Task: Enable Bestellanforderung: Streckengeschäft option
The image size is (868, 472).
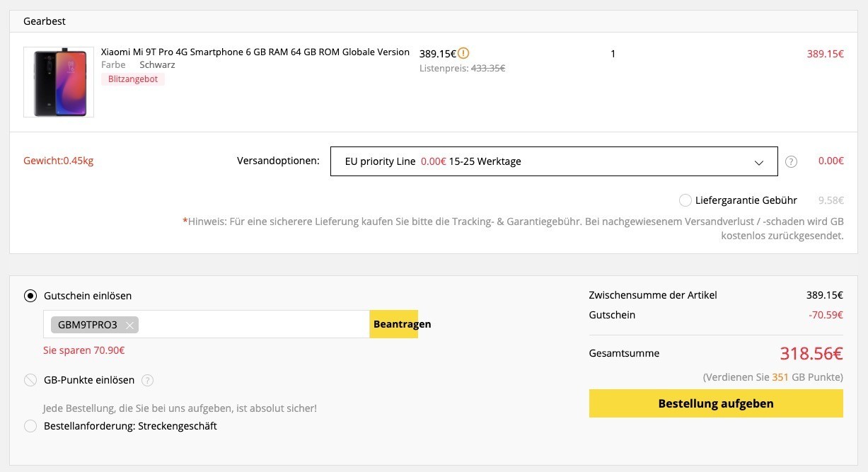Action: [x=30, y=426]
